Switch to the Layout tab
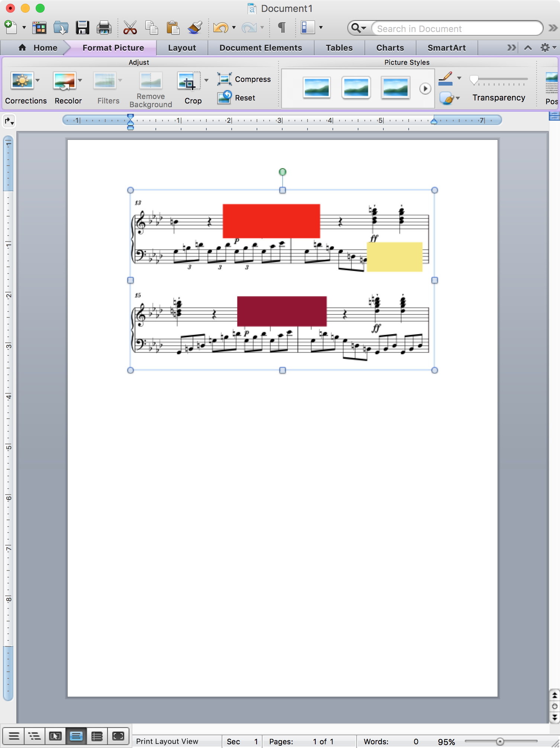Image resolution: width=560 pixels, height=748 pixels. 182,48
